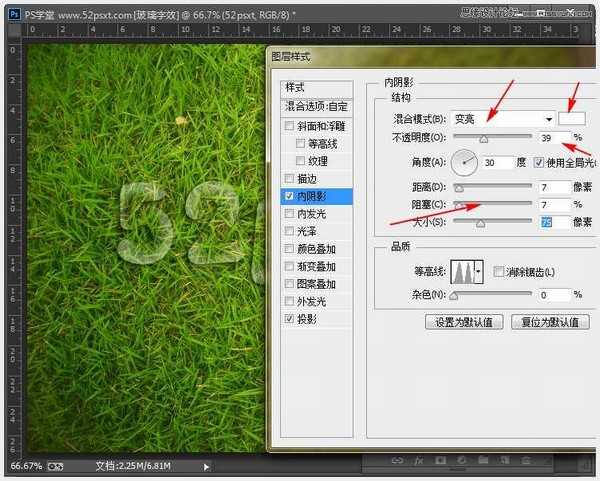Enable the 斜面和浮雕 (Bevel and Emboss) checkbox

(x=290, y=126)
